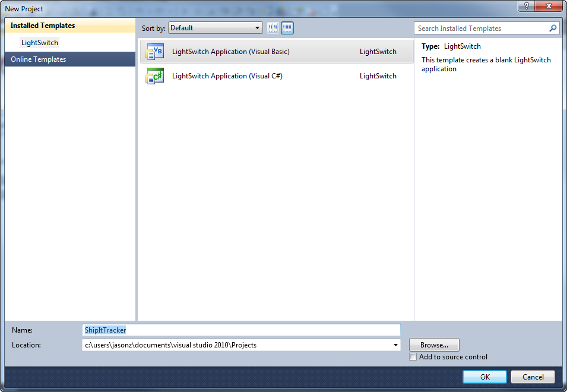Enable Add to source control
The height and width of the screenshot is (392, 567).
click(413, 357)
